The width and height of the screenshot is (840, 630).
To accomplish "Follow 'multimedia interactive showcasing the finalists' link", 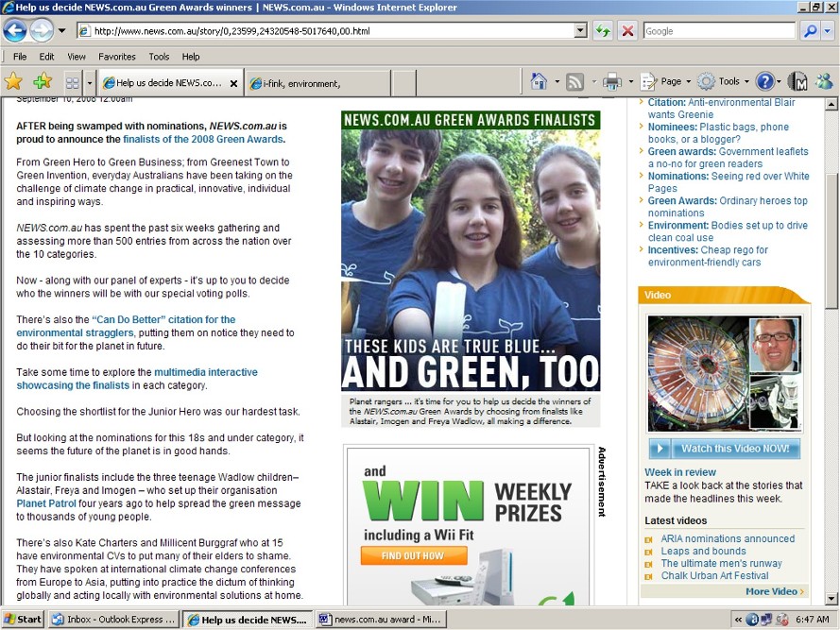I will pyautogui.click(x=137, y=379).
